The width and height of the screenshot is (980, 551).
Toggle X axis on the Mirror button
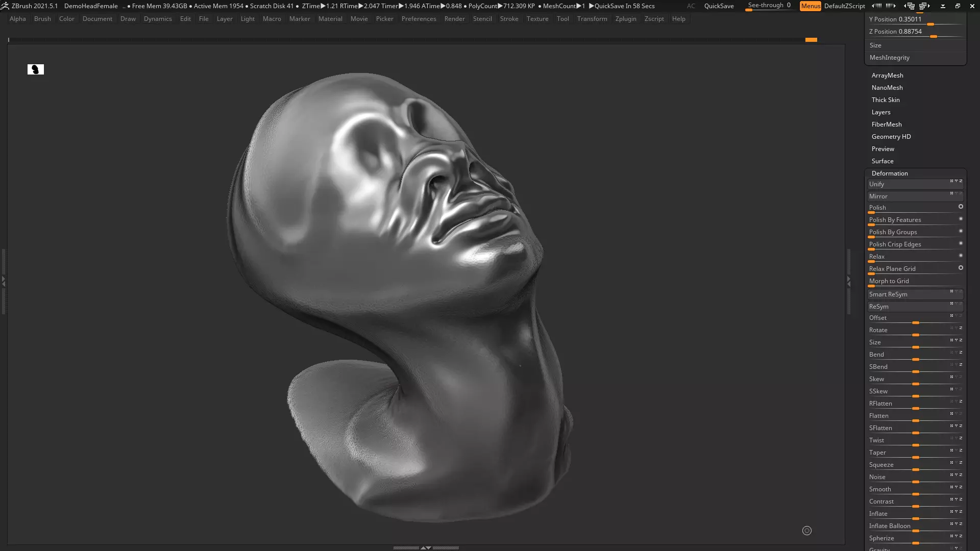click(x=951, y=193)
